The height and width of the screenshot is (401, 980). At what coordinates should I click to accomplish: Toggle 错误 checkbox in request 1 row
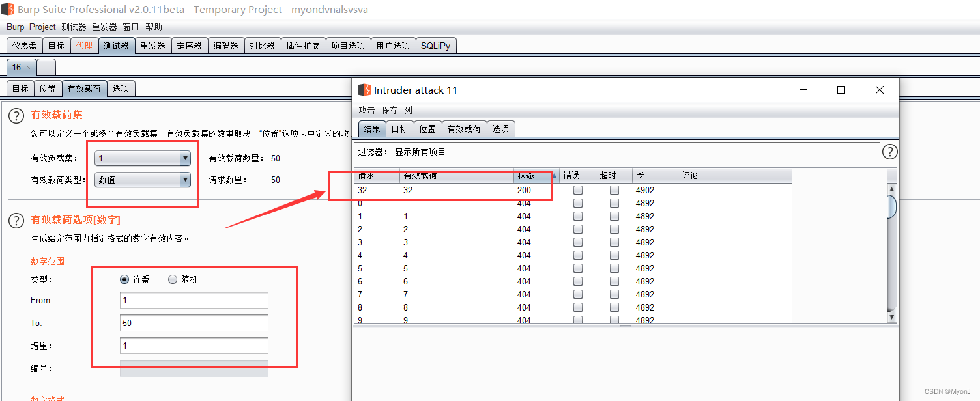coord(578,216)
